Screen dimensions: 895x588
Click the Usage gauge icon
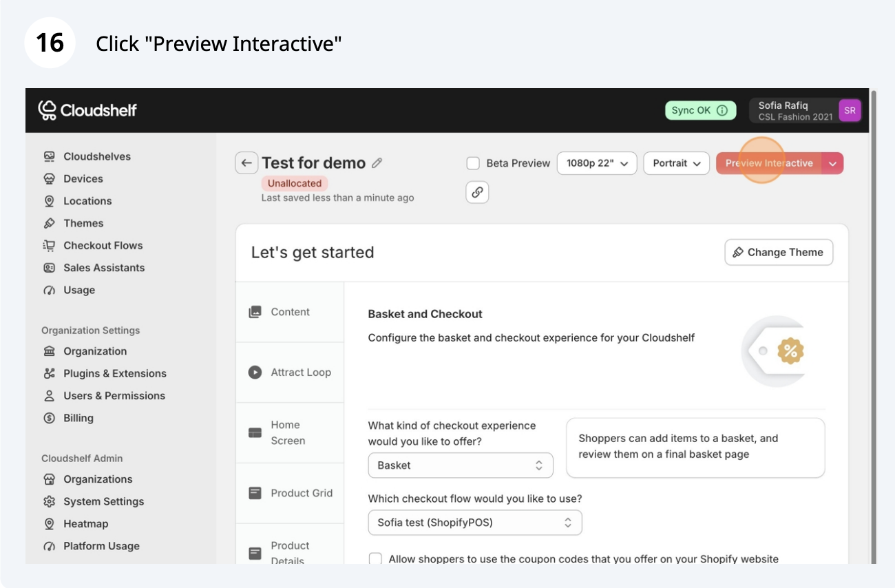[x=49, y=290]
